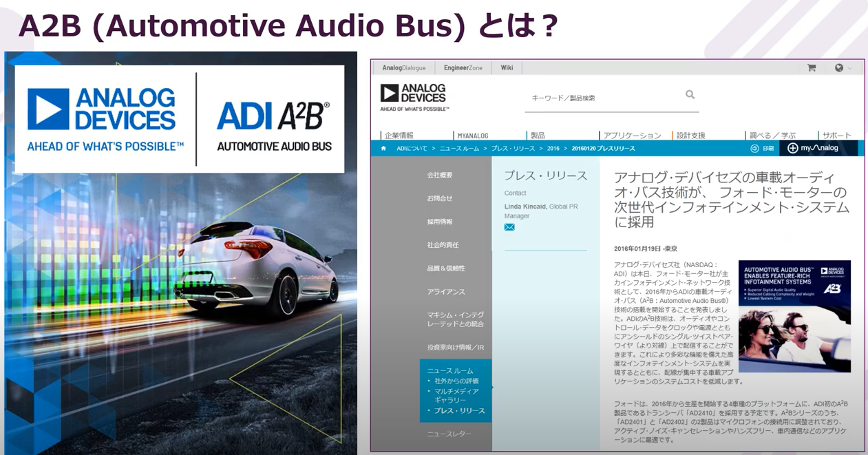
Task: Open マキシム・インテグレーテッドとの統合 sidebar link
Action: point(456,319)
